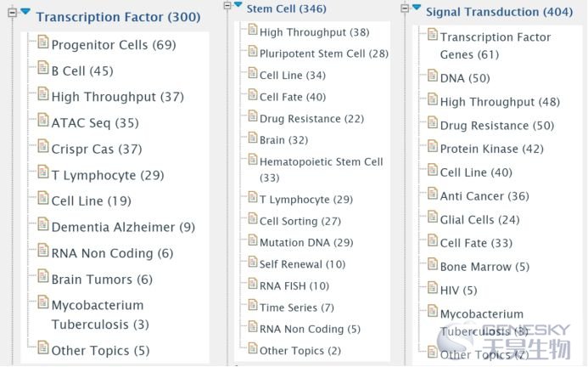Click document icon next to Progenitor Cells

click(x=43, y=42)
